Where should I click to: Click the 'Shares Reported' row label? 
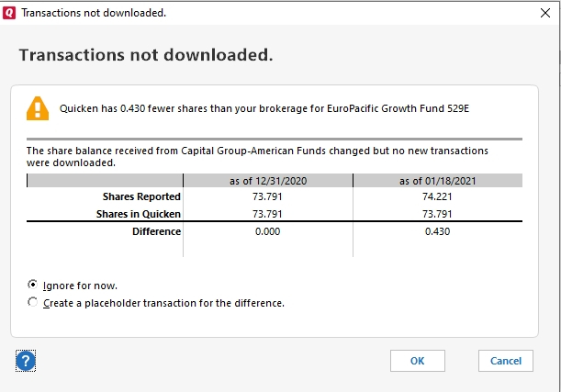(141, 196)
